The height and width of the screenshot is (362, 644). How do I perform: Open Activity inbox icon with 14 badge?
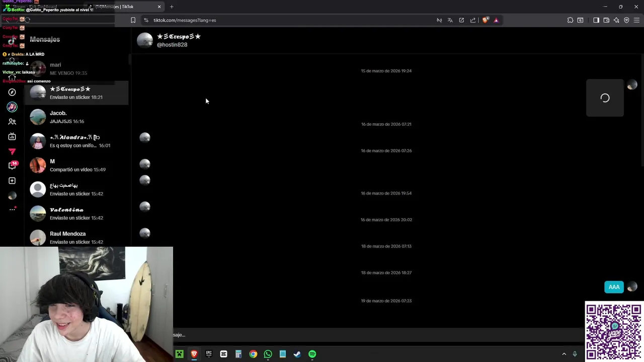pos(13,165)
